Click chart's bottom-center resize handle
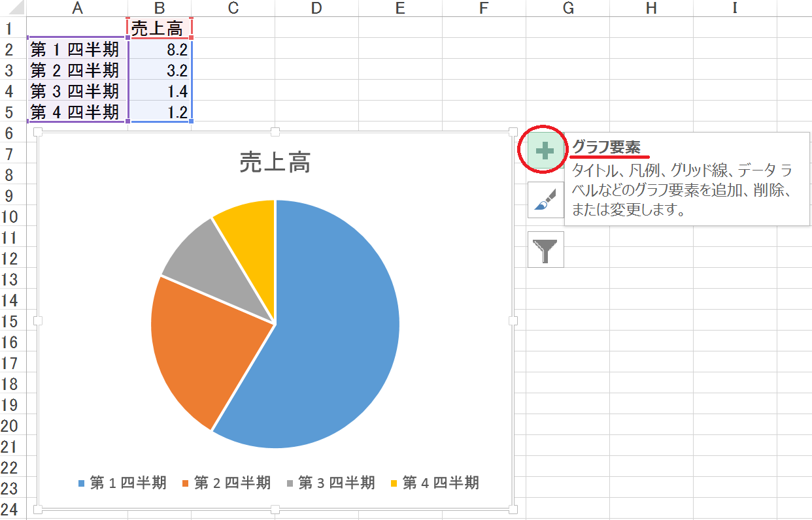Screen dimensions: 812x520 tap(275, 509)
